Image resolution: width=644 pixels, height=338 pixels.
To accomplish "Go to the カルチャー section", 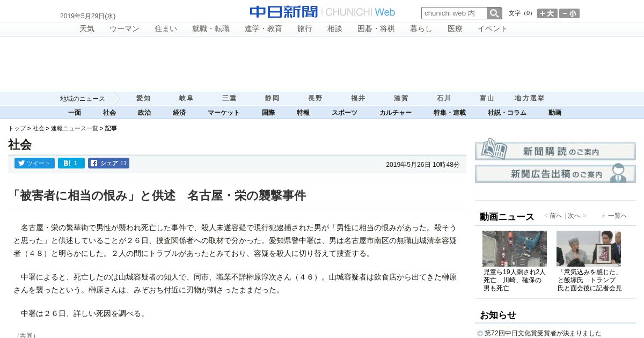I will coord(396,113).
